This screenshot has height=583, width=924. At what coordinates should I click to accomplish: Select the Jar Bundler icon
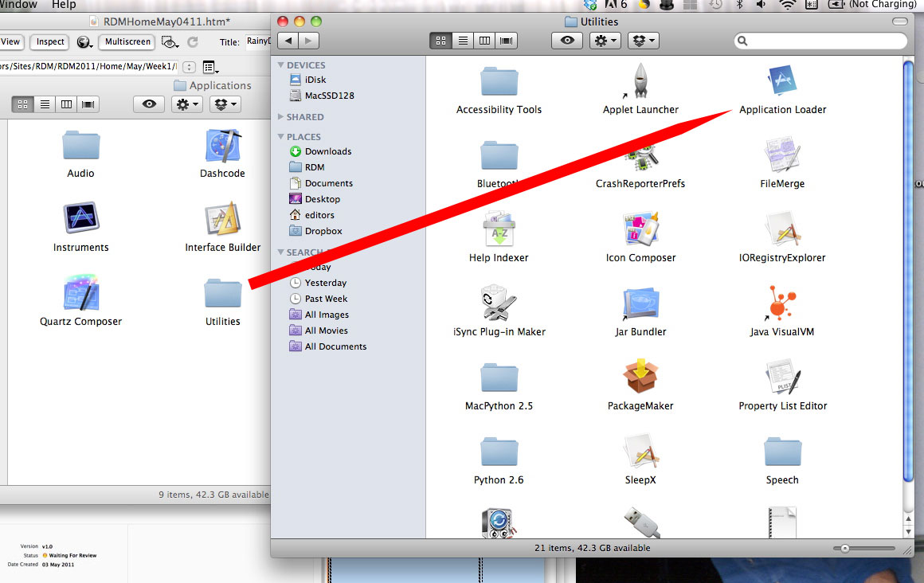[x=640, y=303]
